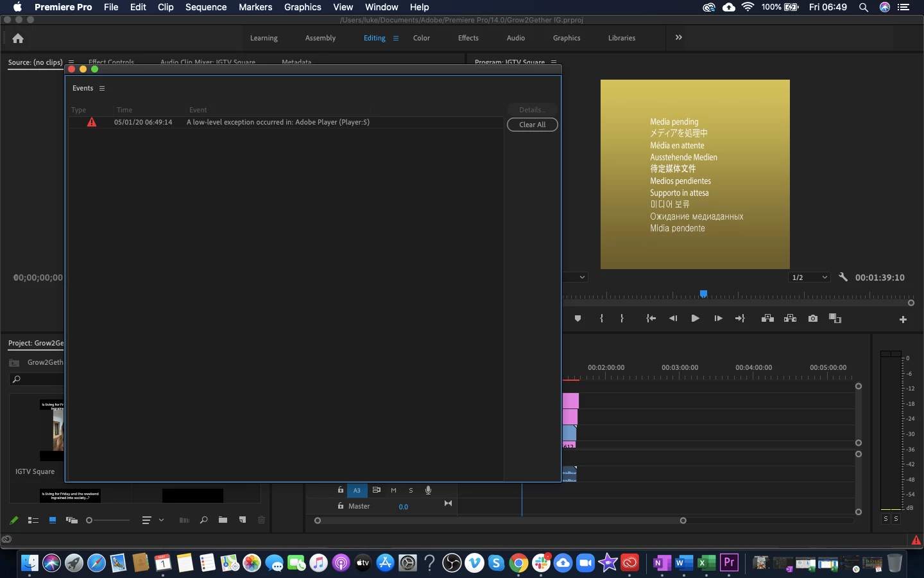The width and height of the screenshot is (924, 578).
Task: Open the Markers menu
Action: (255, 7)
